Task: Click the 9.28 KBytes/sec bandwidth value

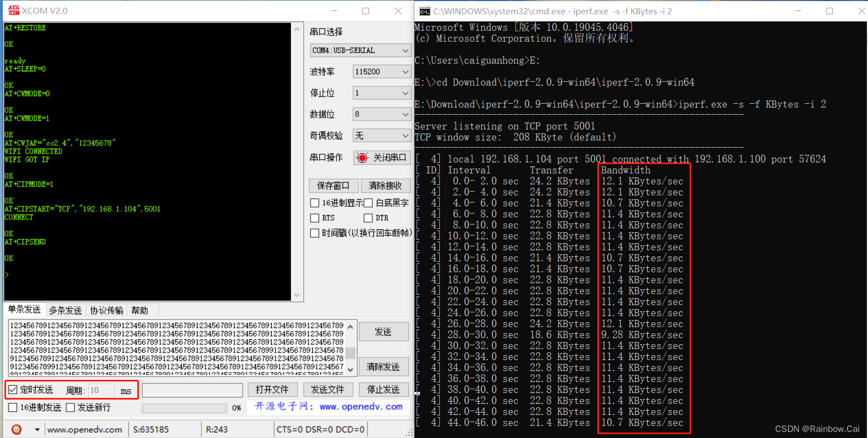Action: click(642, 335)
